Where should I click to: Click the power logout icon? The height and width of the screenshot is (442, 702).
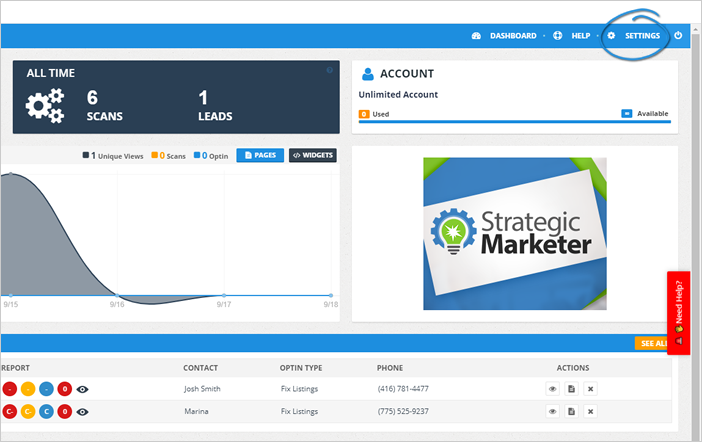[x=678, y=36]
